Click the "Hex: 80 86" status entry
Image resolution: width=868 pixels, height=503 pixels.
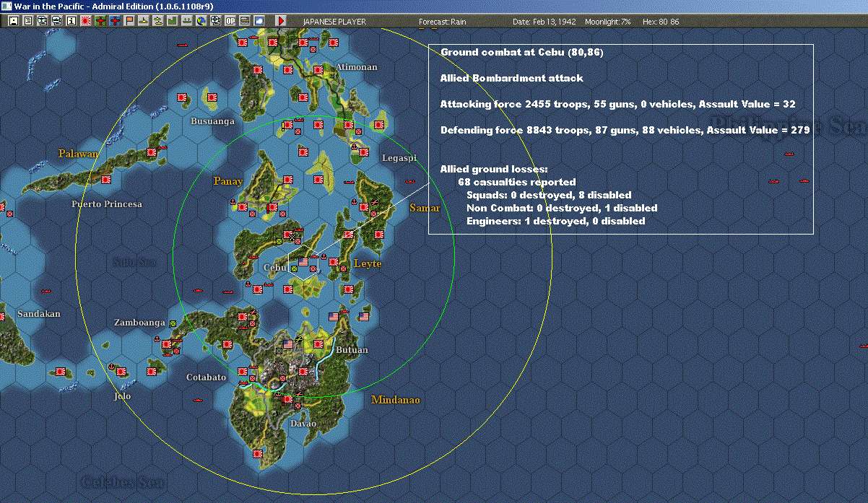pyautogui.click(x=660, y=22)
